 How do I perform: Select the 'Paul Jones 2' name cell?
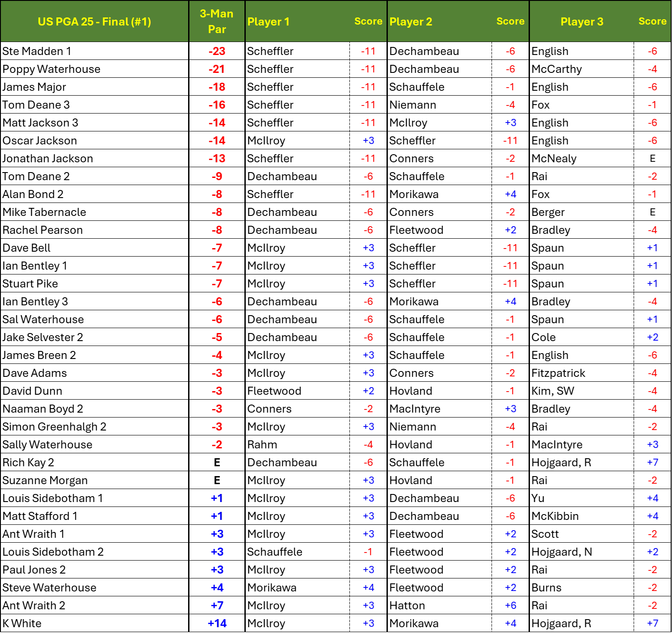[94, 570]
